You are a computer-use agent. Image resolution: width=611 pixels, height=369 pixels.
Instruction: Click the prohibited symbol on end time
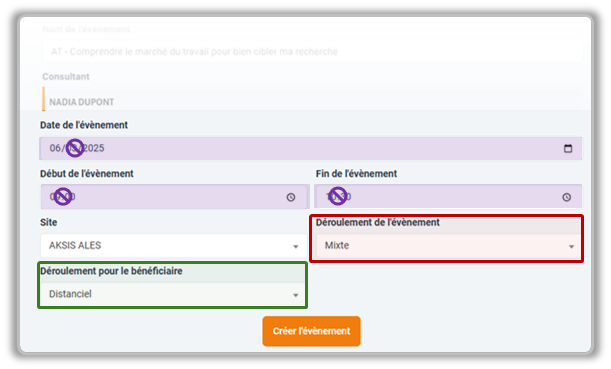[338, 196]
